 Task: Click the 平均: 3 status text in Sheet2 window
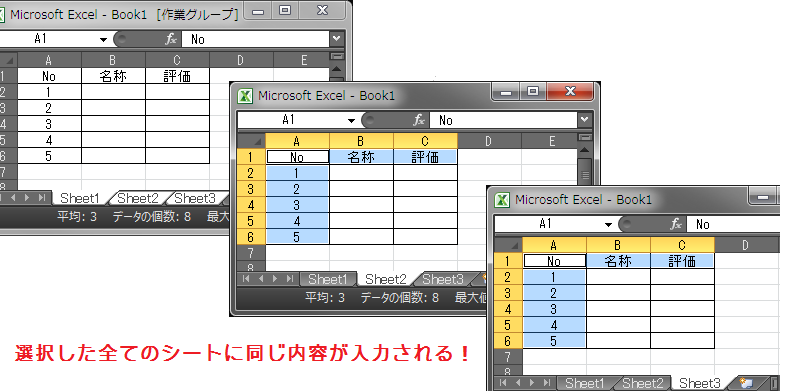(325, 297)
